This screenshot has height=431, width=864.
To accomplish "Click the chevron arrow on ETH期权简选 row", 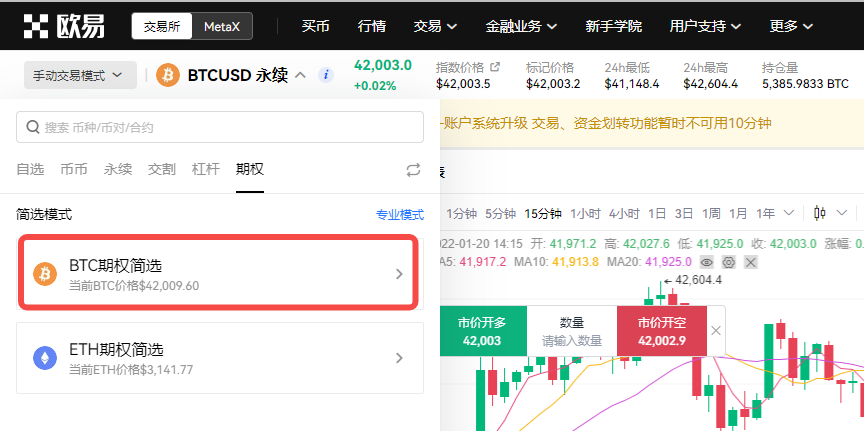I will coord(399,358).
